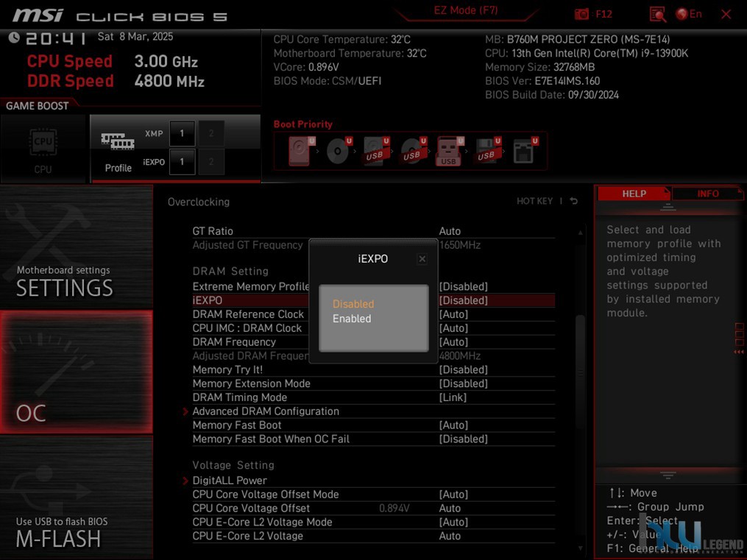Open CPU E-Core L2 Voltage Mode value

[453, 522]
